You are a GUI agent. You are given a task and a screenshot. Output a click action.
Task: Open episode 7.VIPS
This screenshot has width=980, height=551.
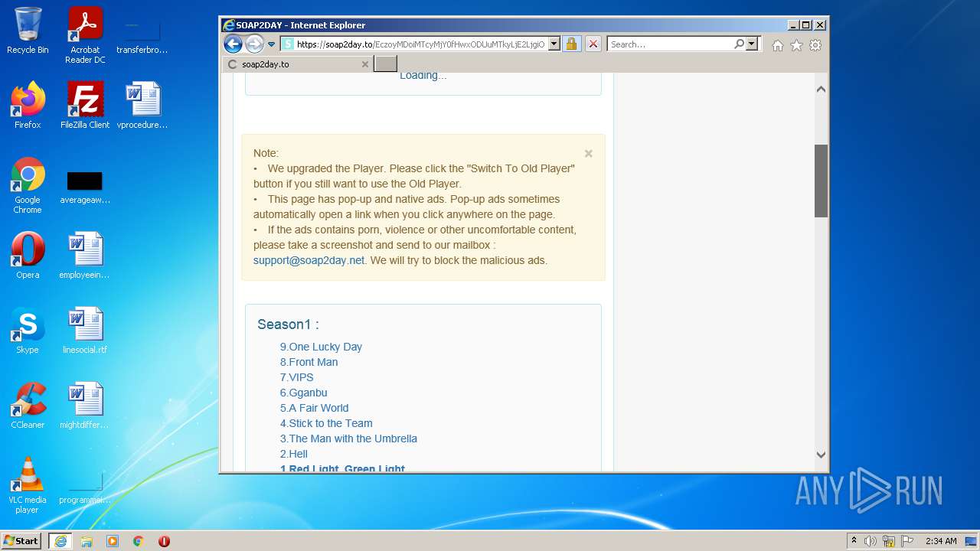coord(296,377)
